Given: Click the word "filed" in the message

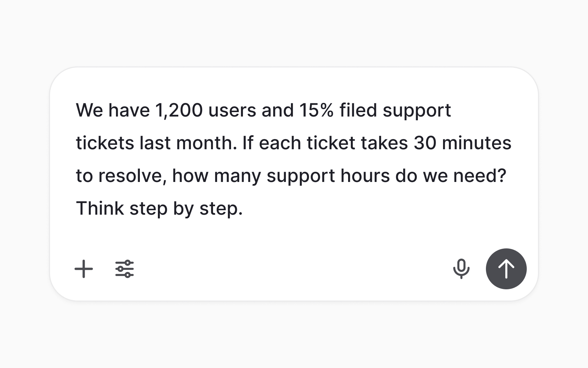Looking at the screenshot, I should tap(358, 110).
